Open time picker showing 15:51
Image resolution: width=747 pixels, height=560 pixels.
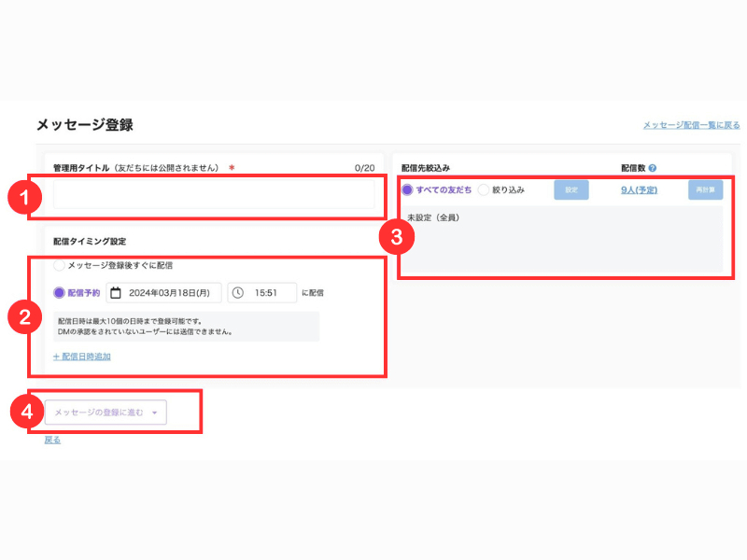(x=262, y=293)
